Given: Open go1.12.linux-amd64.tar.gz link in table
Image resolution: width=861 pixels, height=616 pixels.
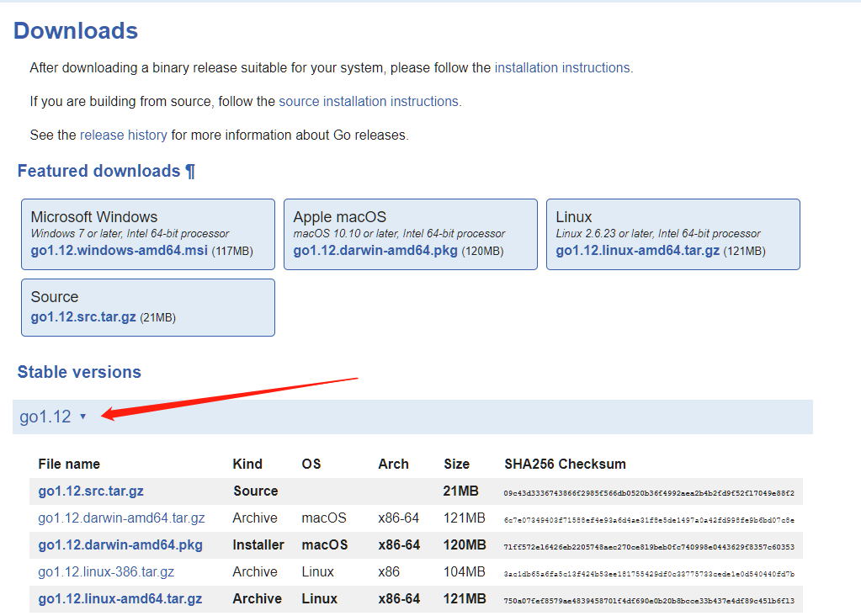Looking at the screenshot, I should tap(120, 599).
